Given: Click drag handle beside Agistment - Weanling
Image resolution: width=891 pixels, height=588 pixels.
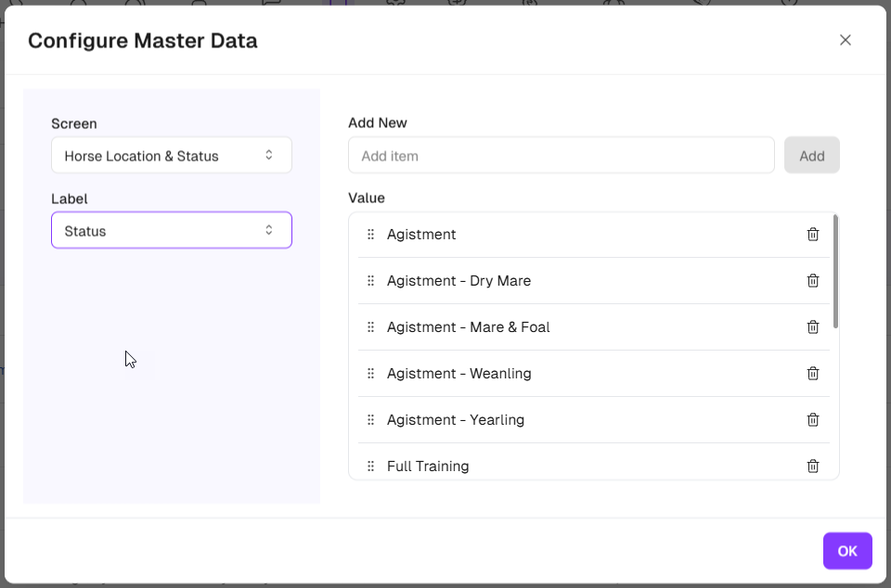Looking at the screenshot, I should [x=370, y=374].
